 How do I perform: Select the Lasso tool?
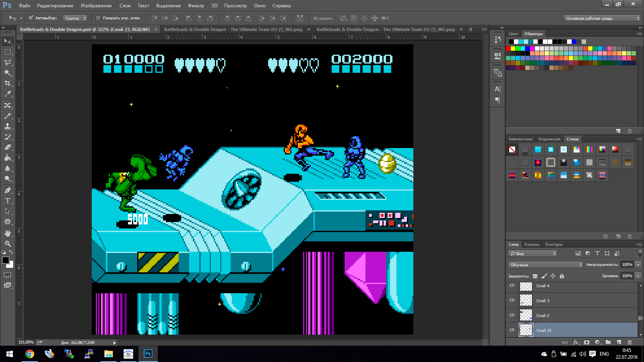tap(8, 62)
